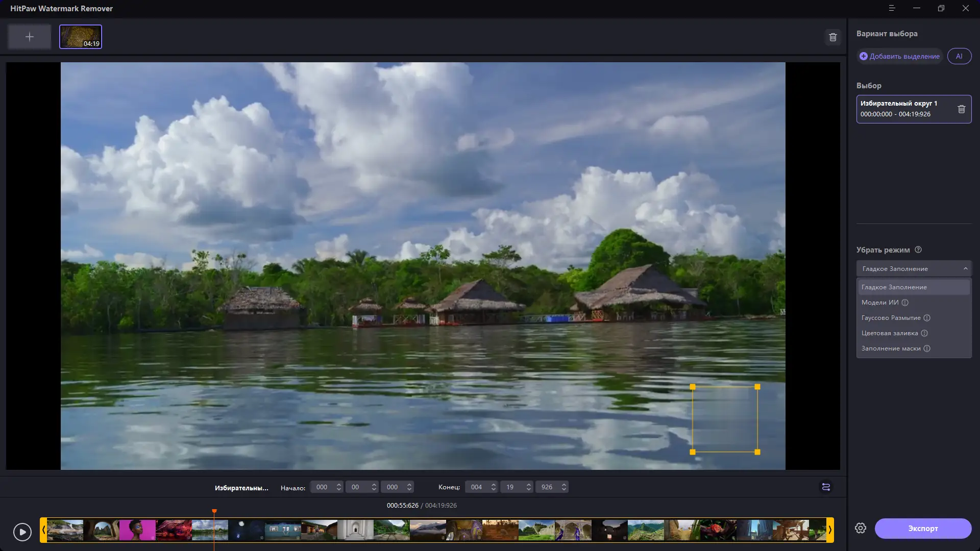Select the 04:19 video thumbnail
Screen dimensions: 980x551
click(81, 37)
